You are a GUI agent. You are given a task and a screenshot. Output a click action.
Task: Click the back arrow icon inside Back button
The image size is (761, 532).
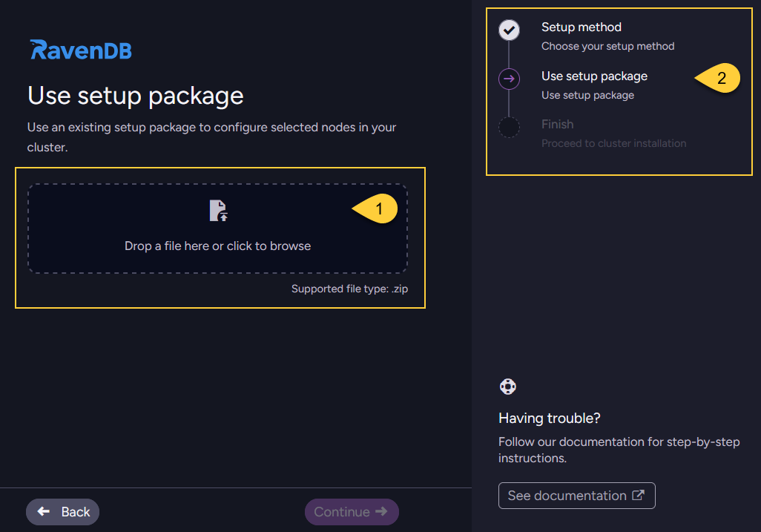[x=44, y=511]
